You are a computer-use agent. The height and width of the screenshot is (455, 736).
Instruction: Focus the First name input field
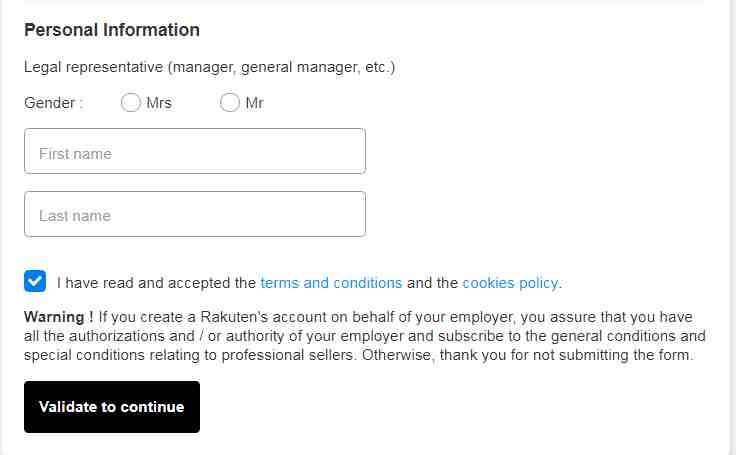point(195,151)
